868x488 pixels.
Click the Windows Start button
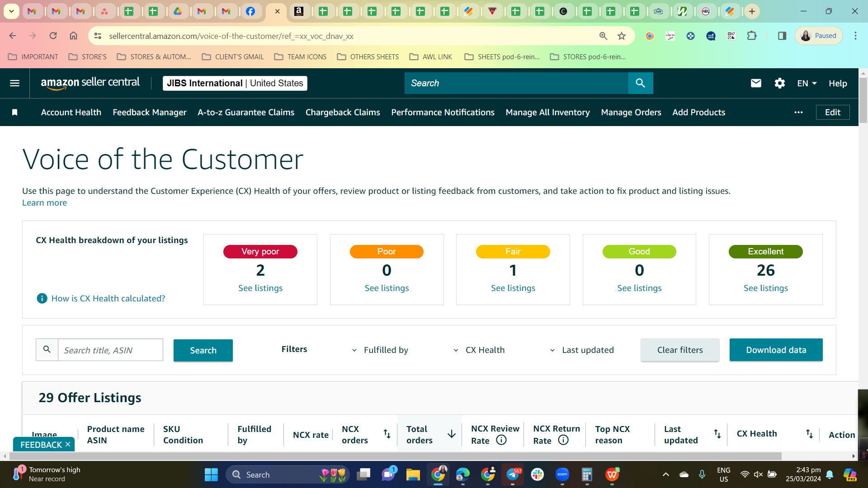(211, 474)
